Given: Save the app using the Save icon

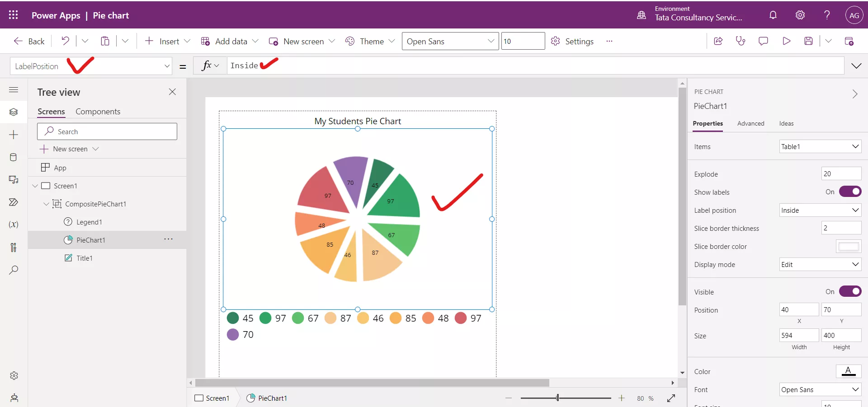Looking at the screenshot, I should 809,41.
